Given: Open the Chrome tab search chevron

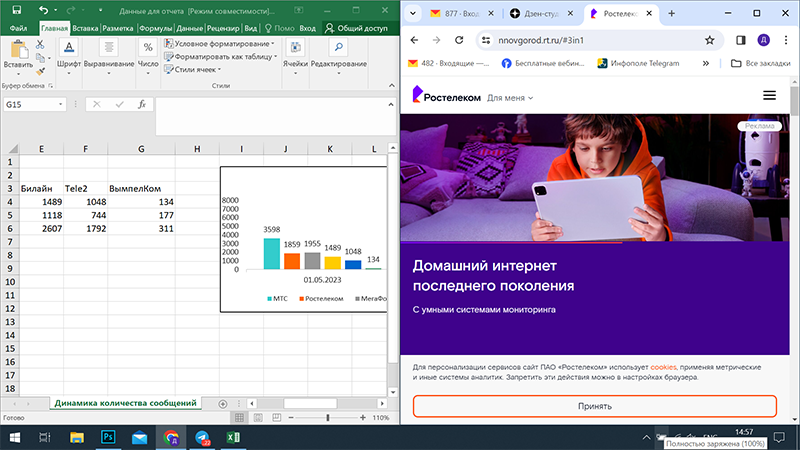Looking at the screenshot, I should click(413, 14).
